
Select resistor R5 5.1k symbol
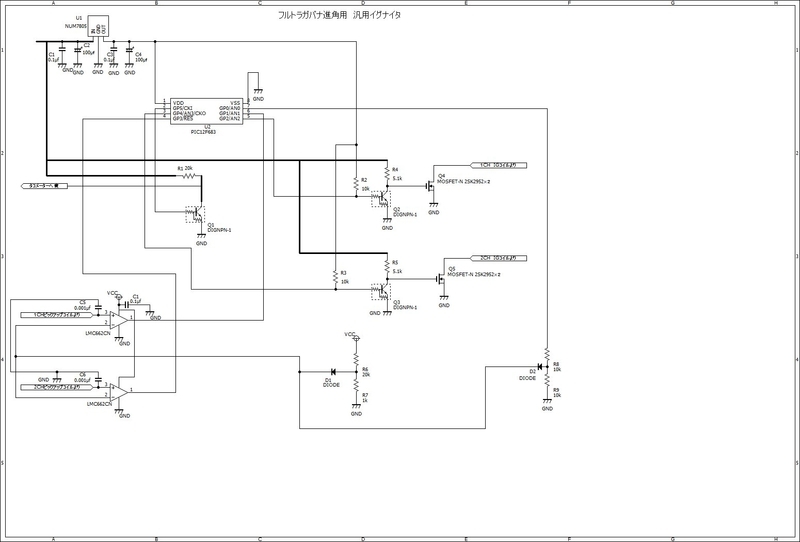pos(387,266)
